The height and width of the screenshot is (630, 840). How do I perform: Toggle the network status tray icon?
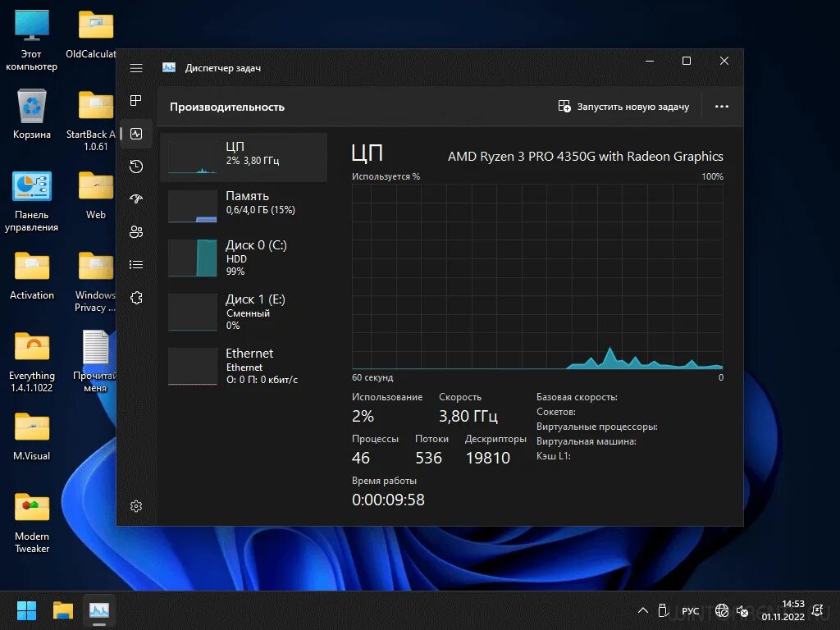coord(722,610)
